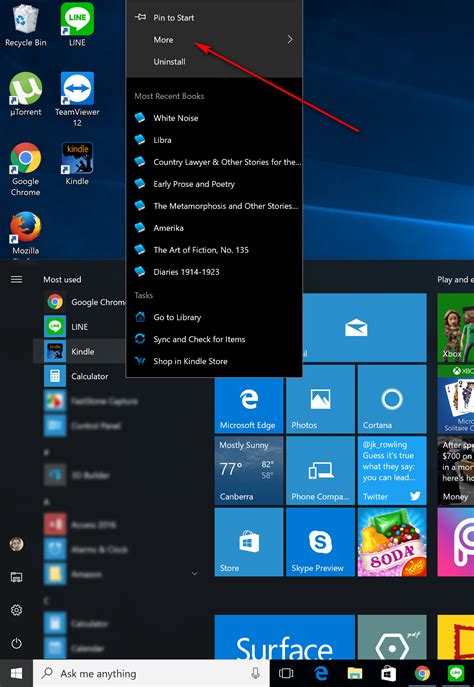
Task: Open the Canberra weather tile
Action: point(249,471)
